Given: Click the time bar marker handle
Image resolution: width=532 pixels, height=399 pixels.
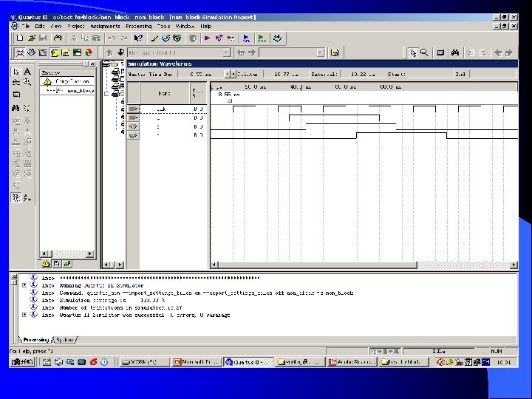Looking at the screenshot, I should pos(230,100).
